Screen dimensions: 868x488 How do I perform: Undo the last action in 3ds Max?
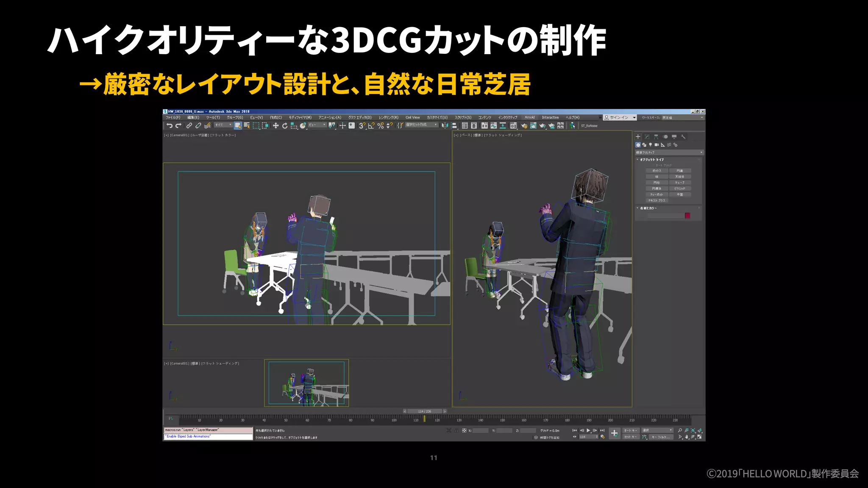pos(170,125)
